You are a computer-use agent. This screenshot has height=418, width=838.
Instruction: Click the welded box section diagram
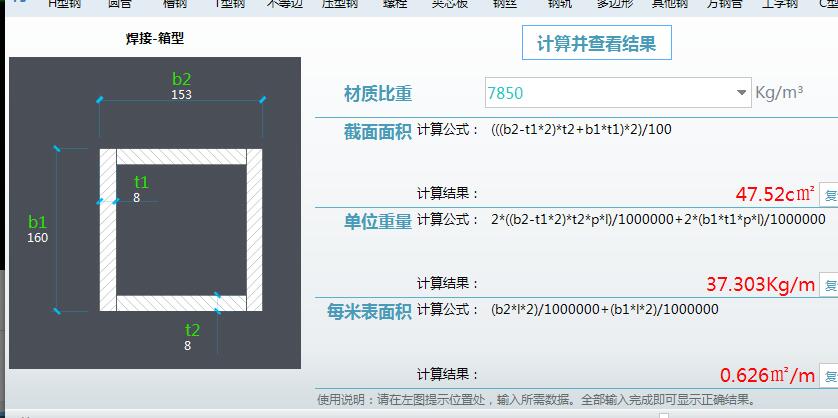[155, 213]
